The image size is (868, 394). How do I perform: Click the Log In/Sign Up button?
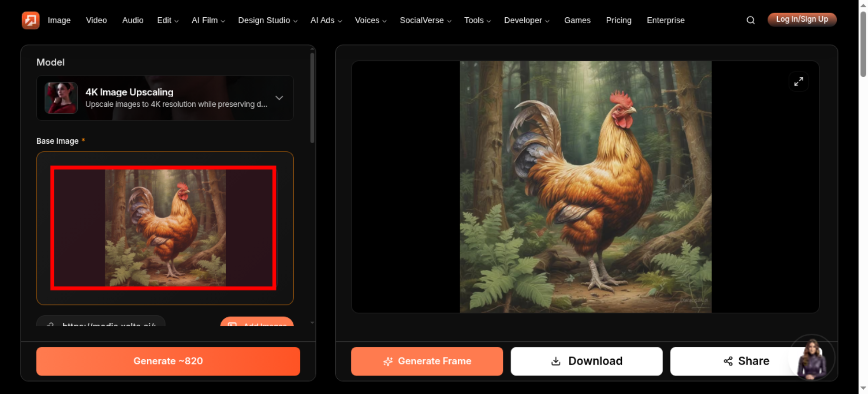802,20
